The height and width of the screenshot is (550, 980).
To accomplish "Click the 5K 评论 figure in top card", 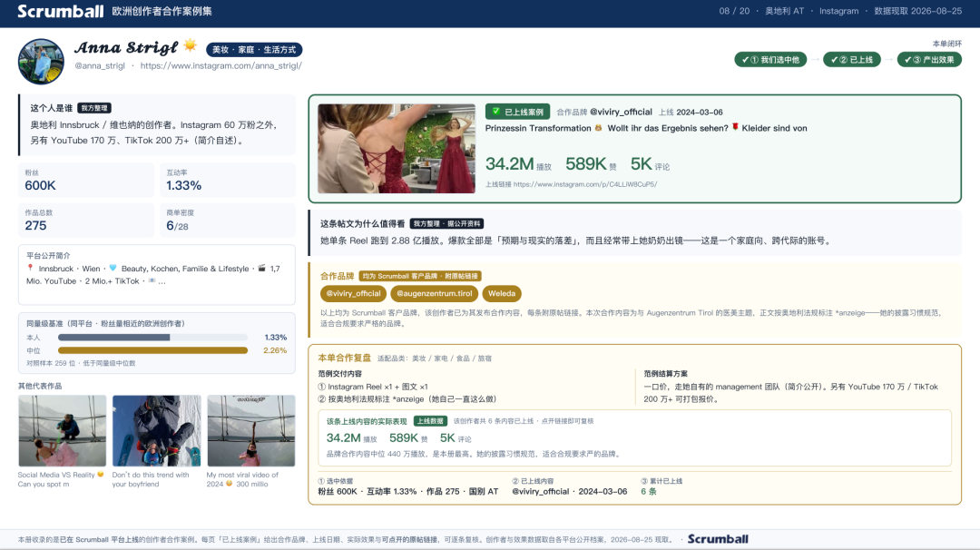I will (650, 163).
